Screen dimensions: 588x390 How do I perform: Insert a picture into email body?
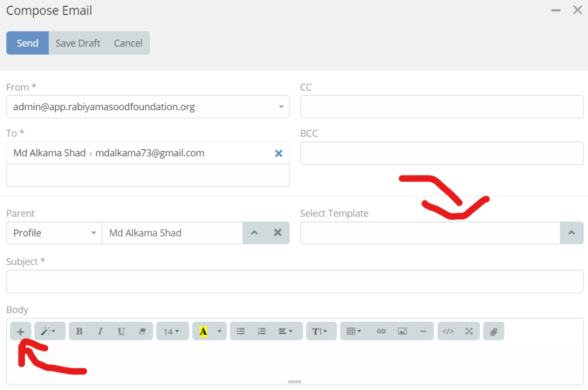(403, 331)
